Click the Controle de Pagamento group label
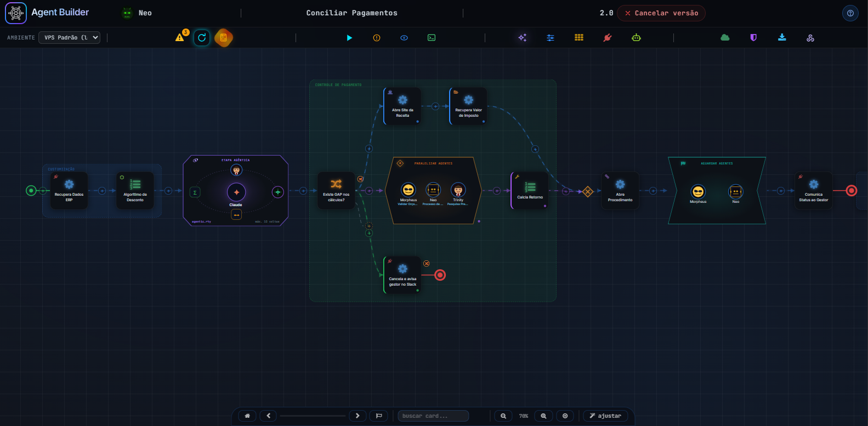Screen dimensions: 868x426 tap(338, 85)
